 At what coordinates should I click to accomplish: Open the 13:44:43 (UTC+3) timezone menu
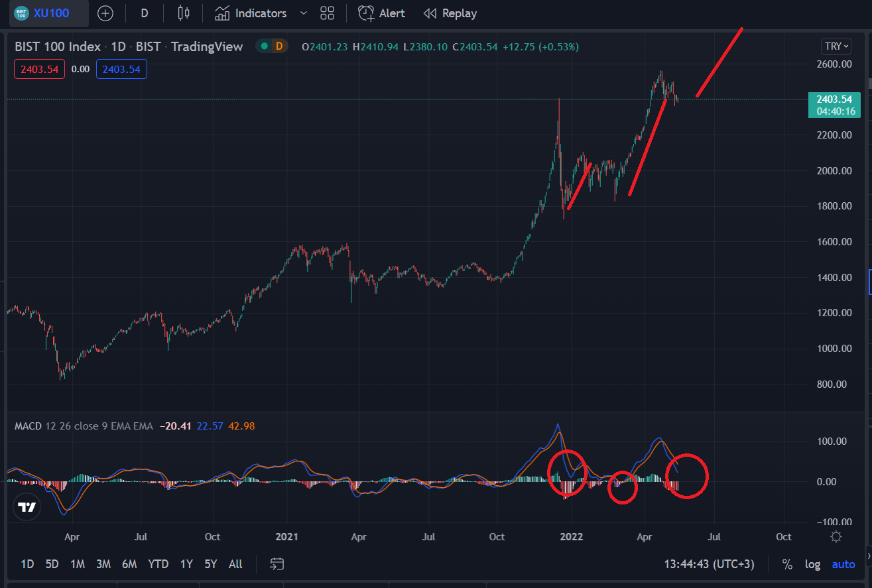710,564
